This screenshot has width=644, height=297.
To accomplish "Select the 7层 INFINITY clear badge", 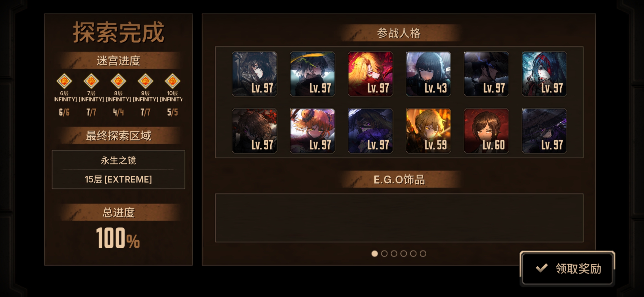I will (x=91, y=81).
